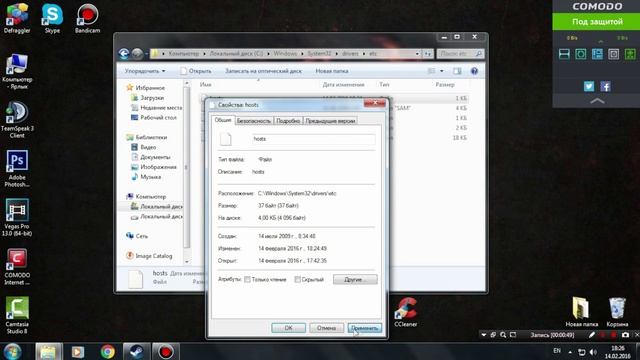640x360 pixels.
Task: Click the Применить button
Action: [365, 328]
